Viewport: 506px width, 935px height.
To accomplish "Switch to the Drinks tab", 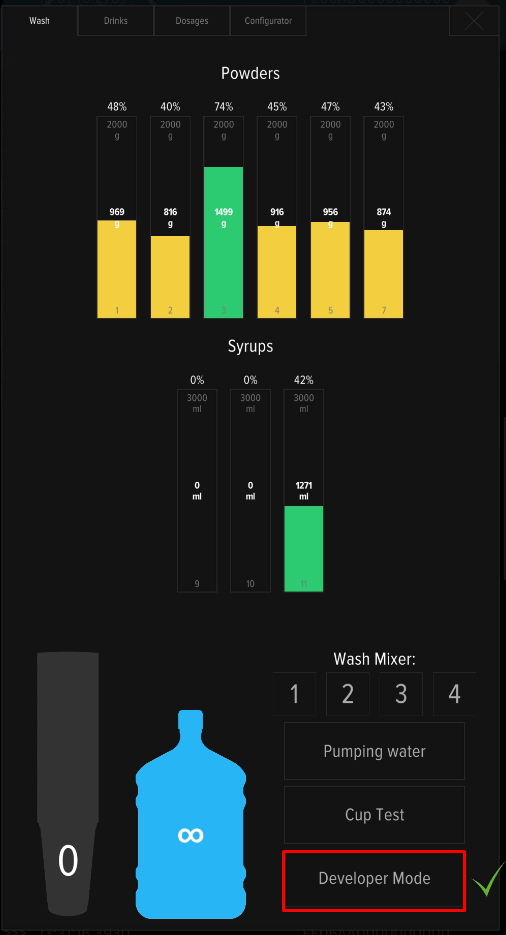I will click(116, 21).
